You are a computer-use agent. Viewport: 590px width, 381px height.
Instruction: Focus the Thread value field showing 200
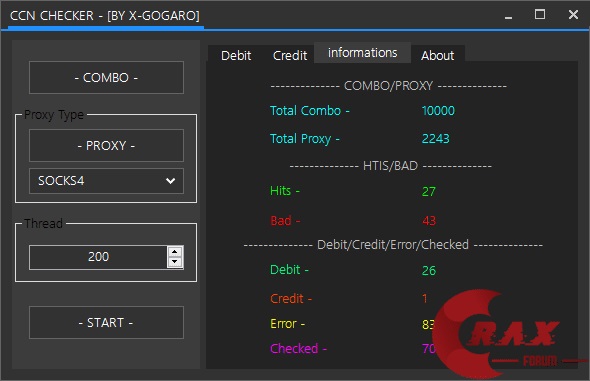click(x=98, y=257)
